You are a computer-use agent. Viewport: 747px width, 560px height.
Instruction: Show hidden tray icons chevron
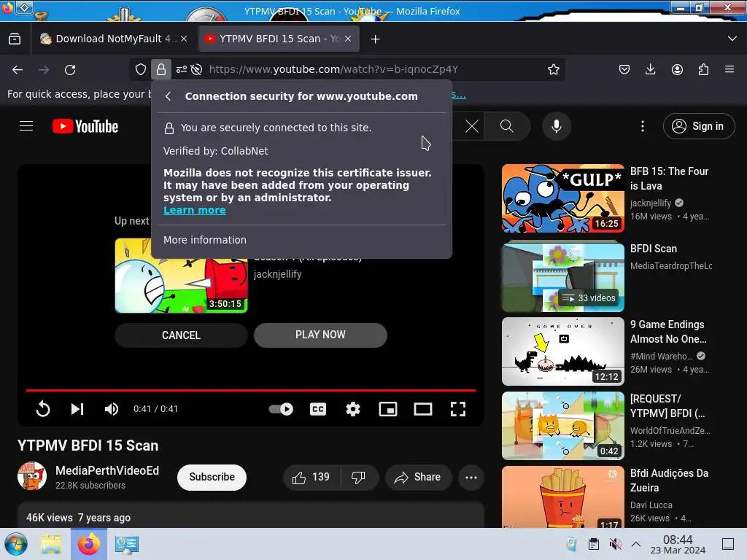click(x=636, y=544)
